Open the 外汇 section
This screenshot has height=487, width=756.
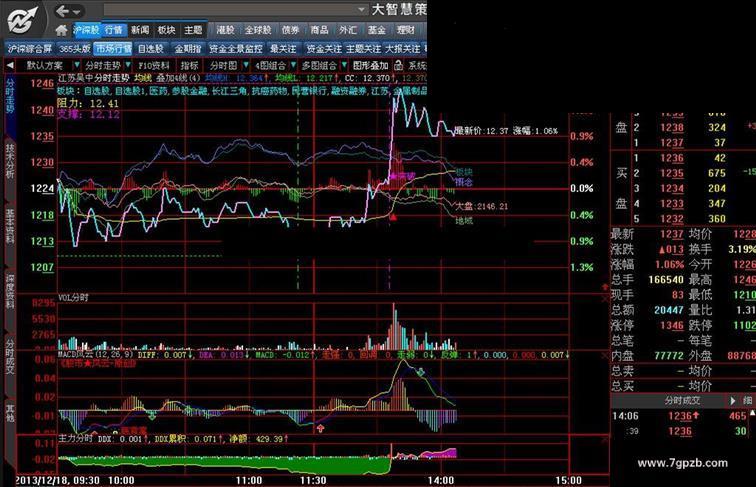coord(348,30)
